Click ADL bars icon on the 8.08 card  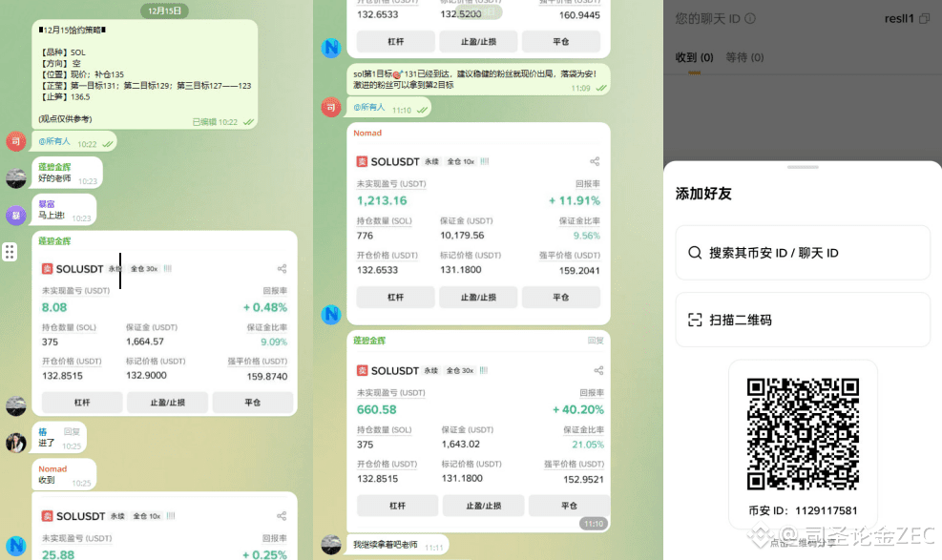168,269
